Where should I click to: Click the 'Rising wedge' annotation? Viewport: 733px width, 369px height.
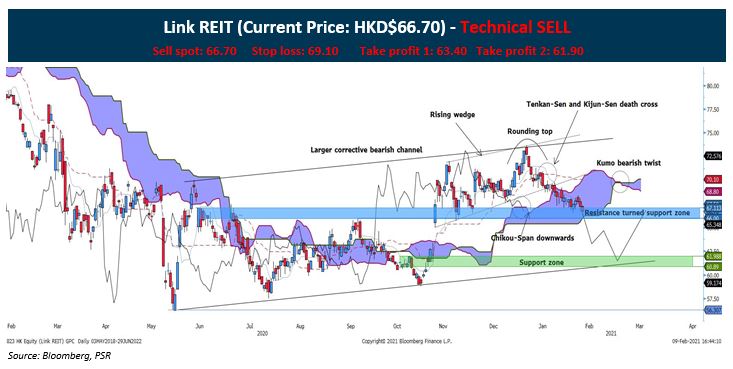[x=452, y=115]
